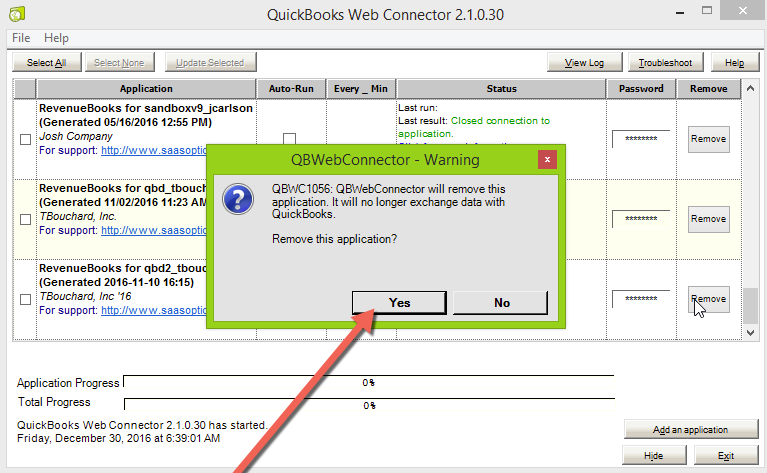Open the File menu
The height and width of the screenshot is (473, 767).
click(x=21, y=38)
